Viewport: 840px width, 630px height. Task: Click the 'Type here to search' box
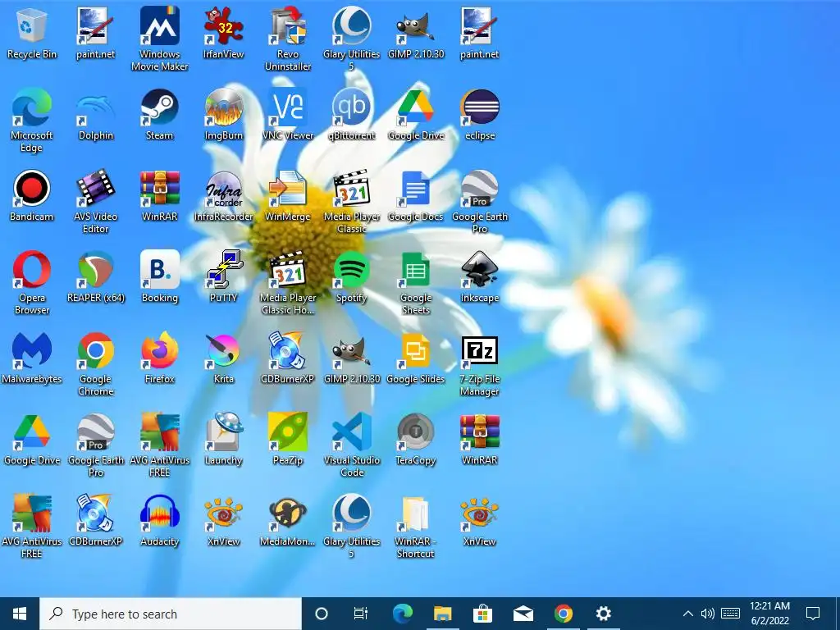(171, 614)
